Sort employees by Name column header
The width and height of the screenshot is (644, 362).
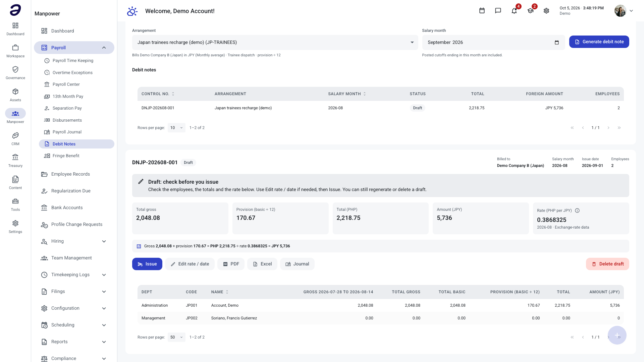[x=220, y=292]
